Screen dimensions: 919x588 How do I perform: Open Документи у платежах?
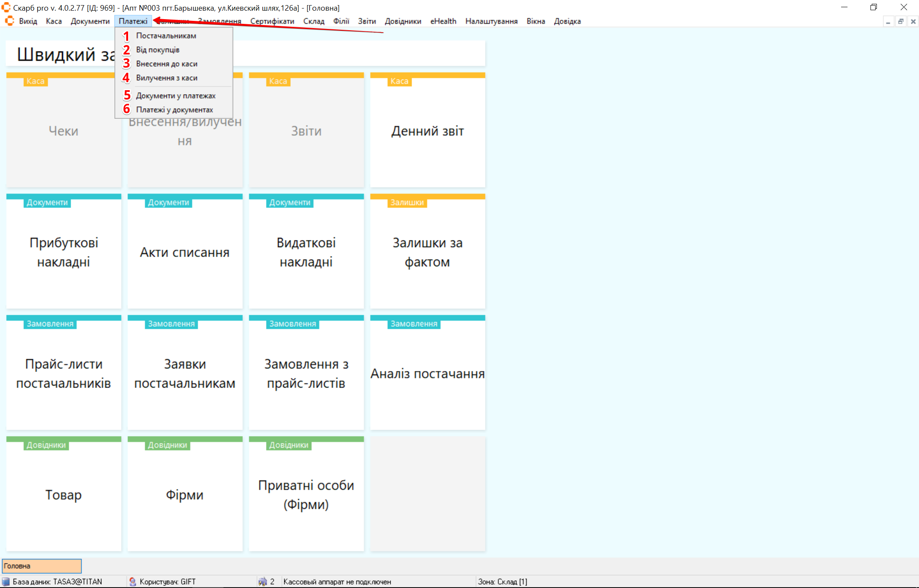175,96
